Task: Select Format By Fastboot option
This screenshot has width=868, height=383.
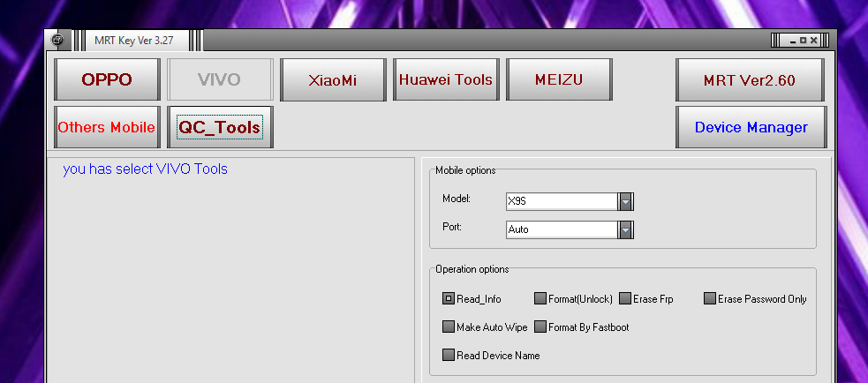Action: [x=582, y=327]
